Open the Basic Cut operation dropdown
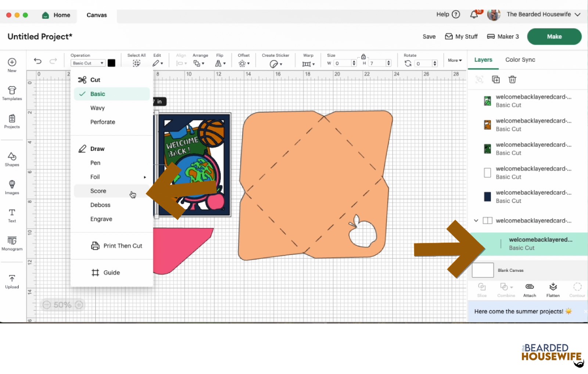The height and width of the screenshot is (374, 588). [x=88, y=63]
